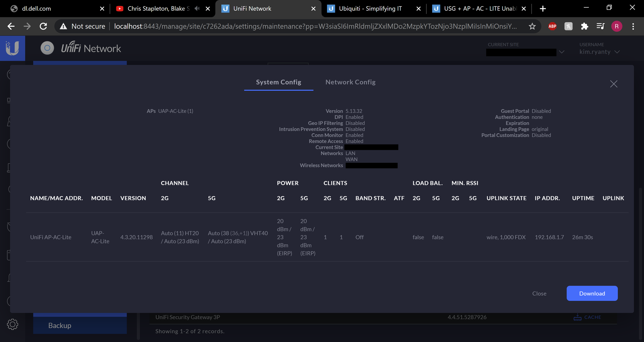Open the Chrome profile avatar R
644x342 pixels.
[617, 26]
